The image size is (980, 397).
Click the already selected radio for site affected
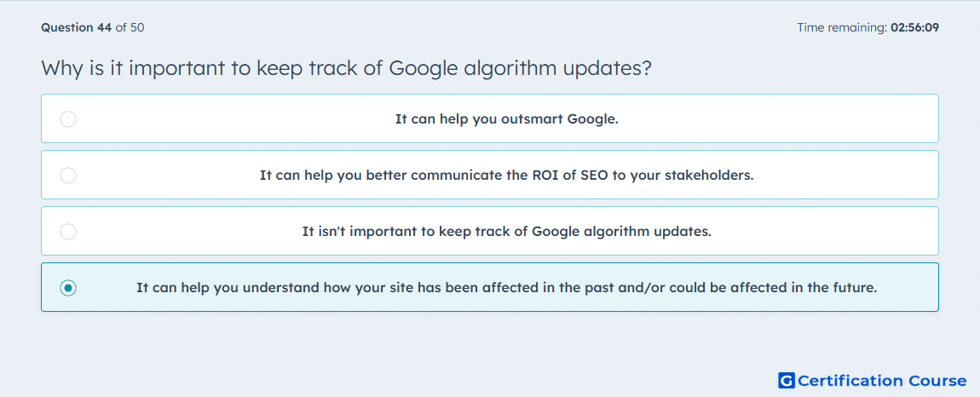pyautogui.click(x=68, y=288)
